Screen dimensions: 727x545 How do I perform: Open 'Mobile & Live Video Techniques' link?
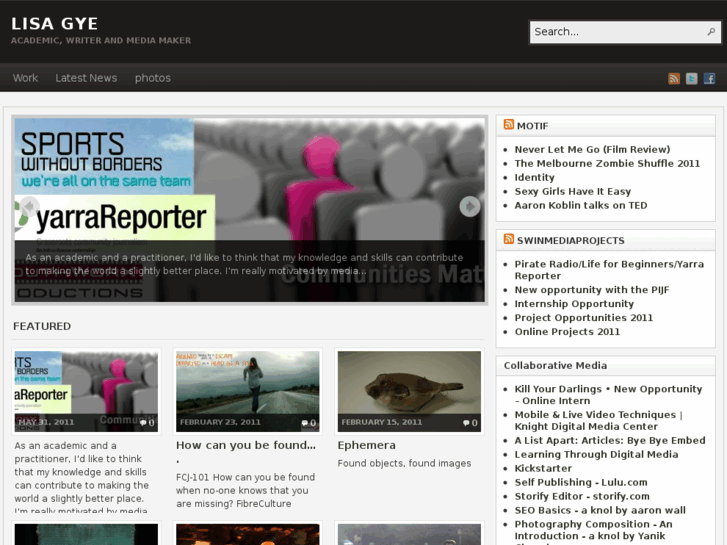pos(599,420)
